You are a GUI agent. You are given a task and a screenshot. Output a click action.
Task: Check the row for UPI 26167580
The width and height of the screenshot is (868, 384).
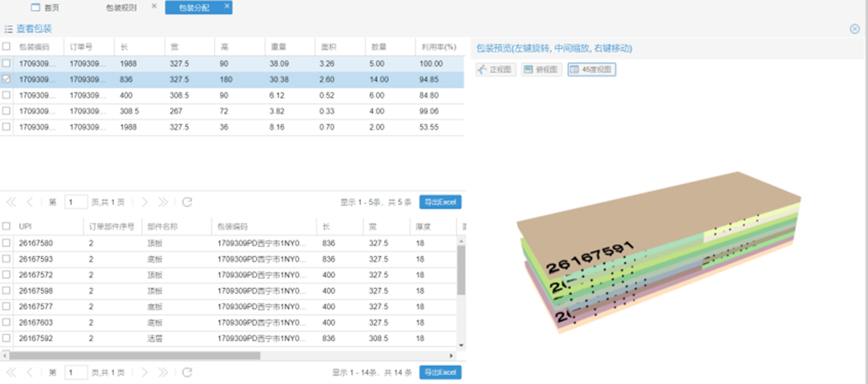pos(6,243)
